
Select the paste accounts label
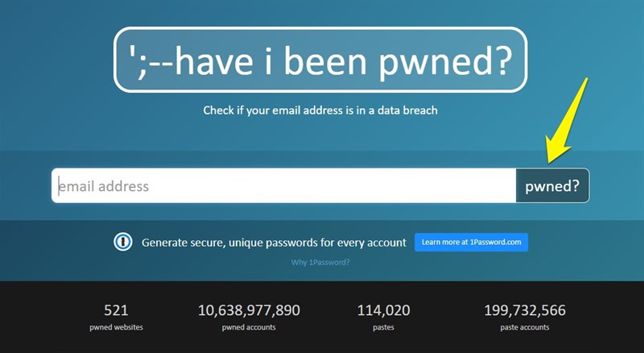point(525,327)
